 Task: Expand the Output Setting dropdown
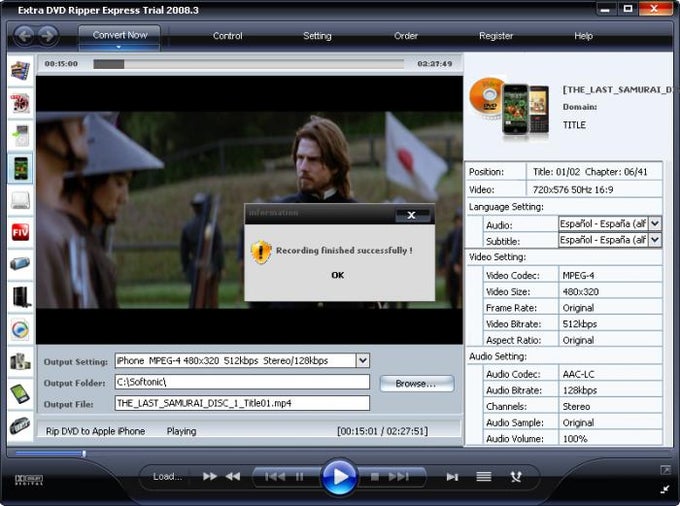pyautogui.click(x=363, y=360)
